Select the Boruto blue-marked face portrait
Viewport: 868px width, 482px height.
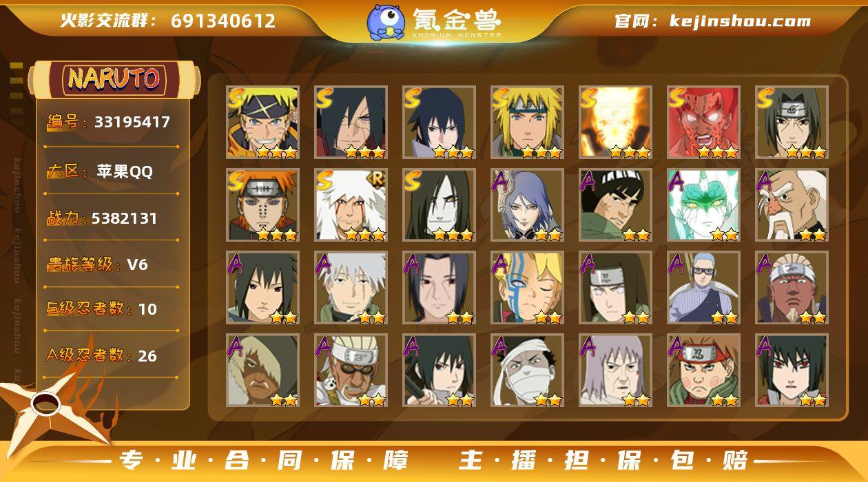coord(527,287)
